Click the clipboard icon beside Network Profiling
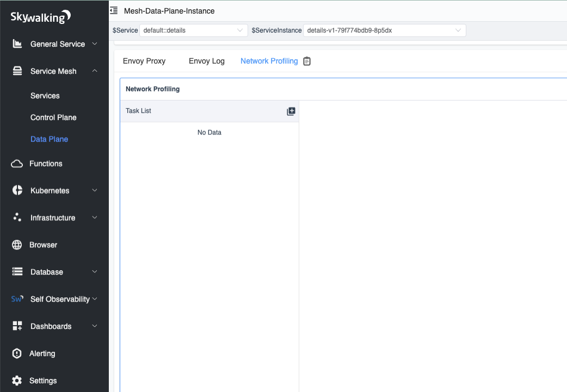The image size is (567, 392). [307, 61]
